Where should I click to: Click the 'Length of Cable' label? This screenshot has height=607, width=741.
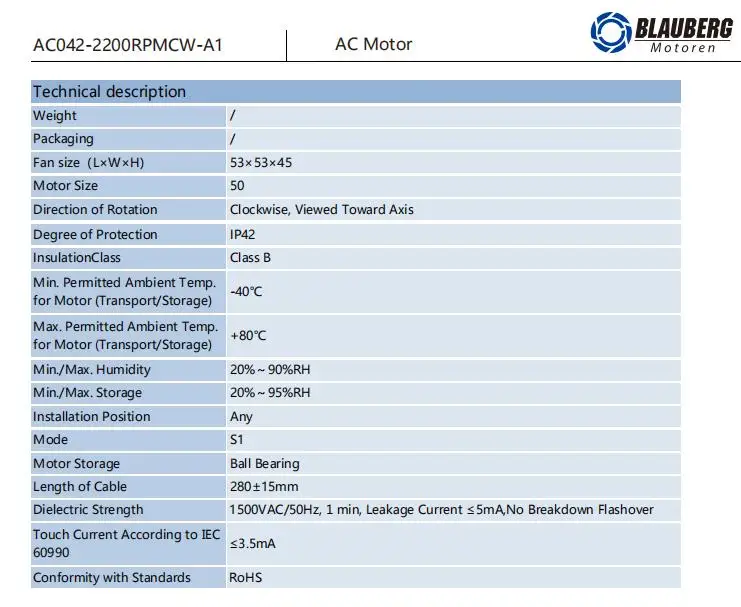80,487
